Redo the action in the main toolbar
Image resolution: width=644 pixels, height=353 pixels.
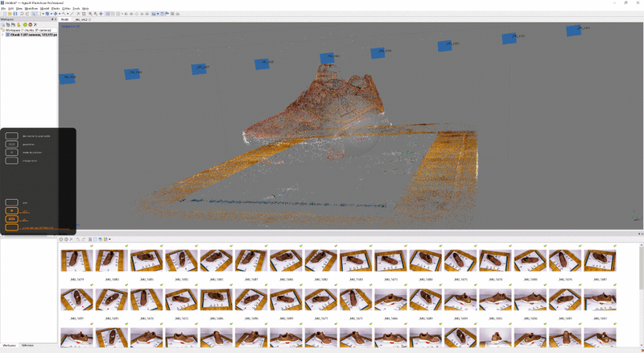coord(27,14)
